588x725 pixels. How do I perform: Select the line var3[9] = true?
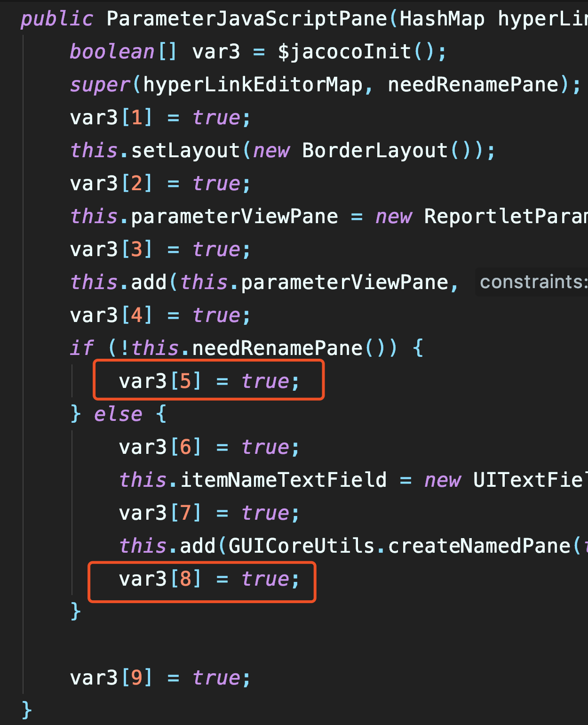click(160, 678)
